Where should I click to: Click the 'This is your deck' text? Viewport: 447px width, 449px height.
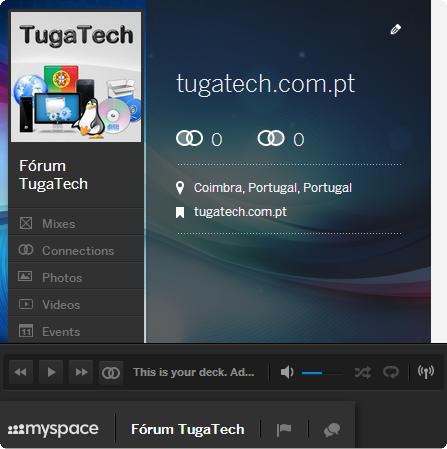pos(194,372)
